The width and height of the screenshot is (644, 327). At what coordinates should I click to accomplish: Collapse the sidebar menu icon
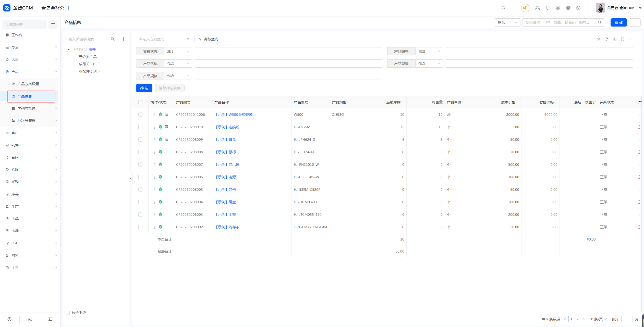[x=50, y=319]
